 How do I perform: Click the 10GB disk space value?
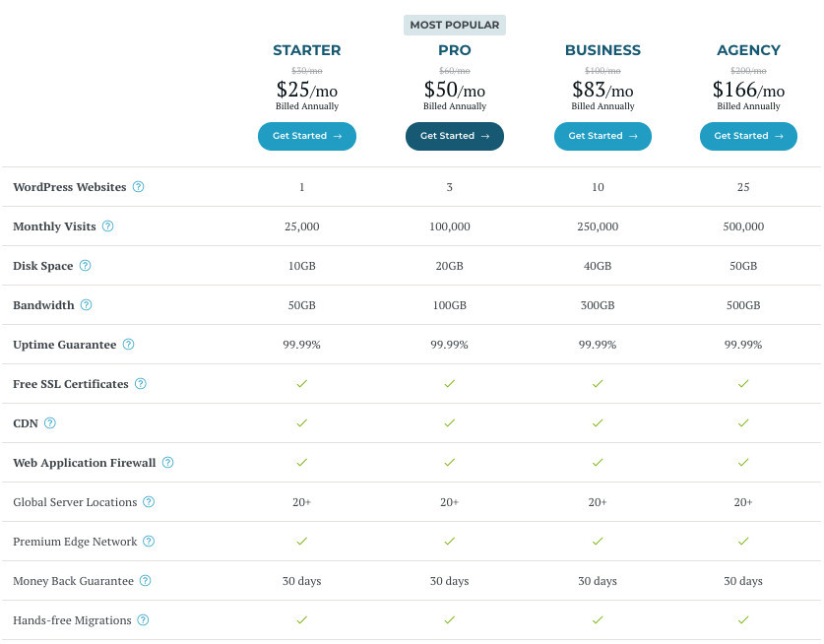tap(301, 266)
